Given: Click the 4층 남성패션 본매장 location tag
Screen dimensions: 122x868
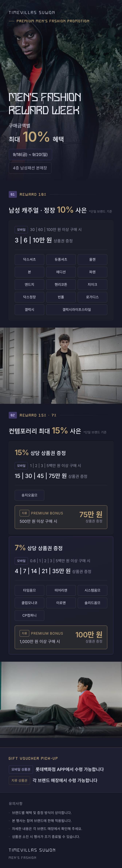Looking at the screenshot, I should 30,168.
